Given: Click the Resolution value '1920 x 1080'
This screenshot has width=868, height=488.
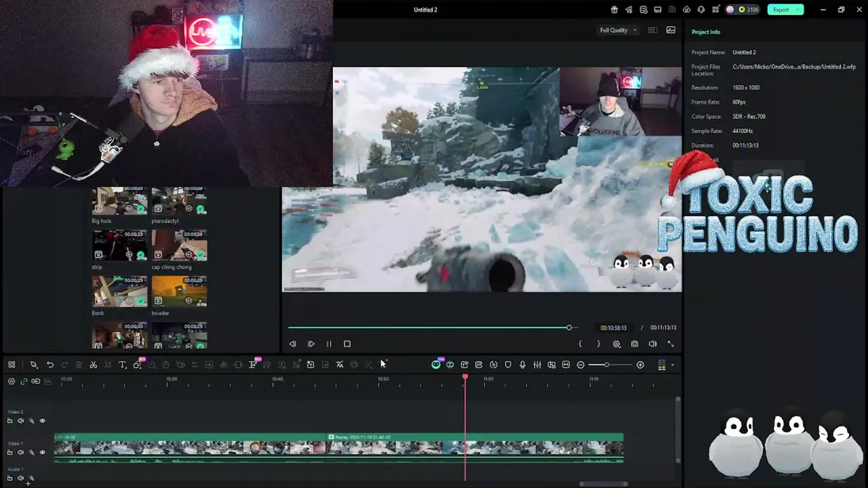Looking at the screenshot, I should pyautogui.click(x=746, y=87).
